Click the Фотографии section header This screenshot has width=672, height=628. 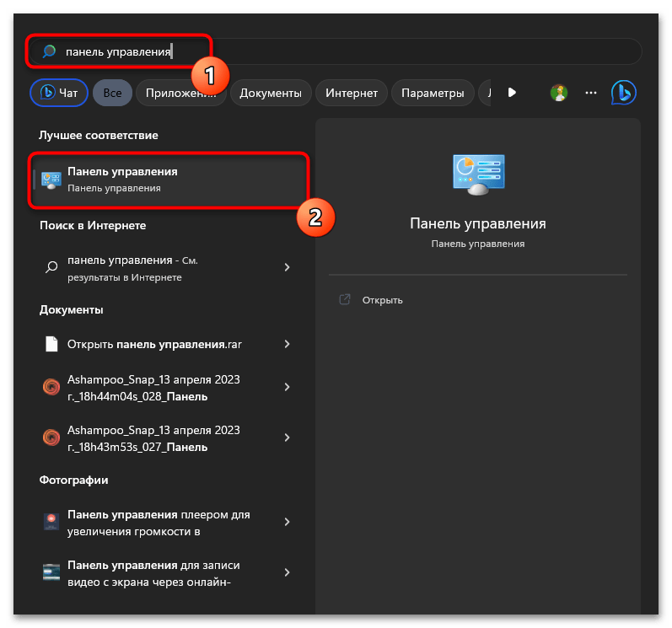coord(73,480)
